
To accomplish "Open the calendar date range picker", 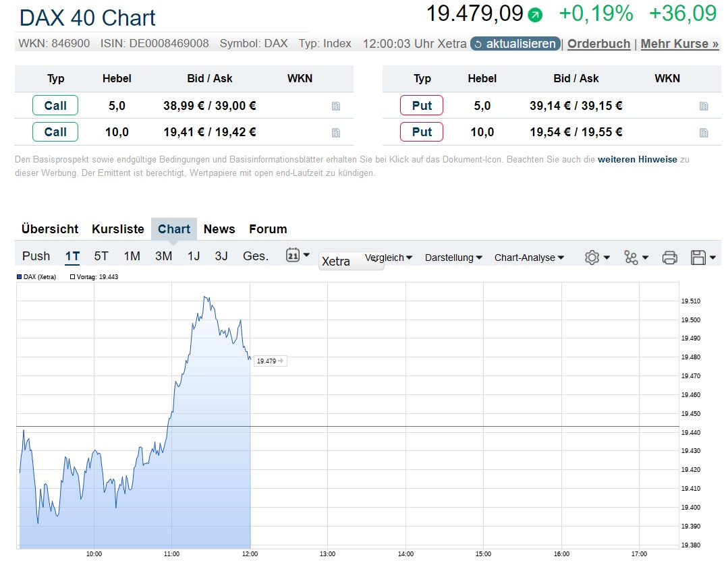I will [x=297, y=256].
